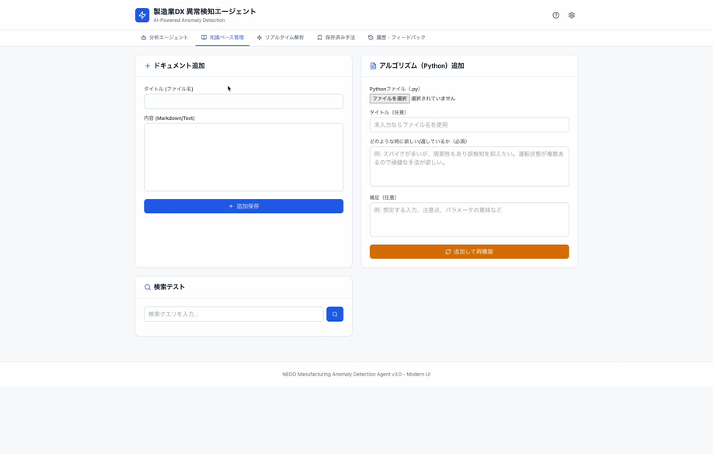The height and width of the screenshot is (454, 714).
Task: Click the file icon beside アルゴリズム（Python）追加
Action: tap(373, 66)
